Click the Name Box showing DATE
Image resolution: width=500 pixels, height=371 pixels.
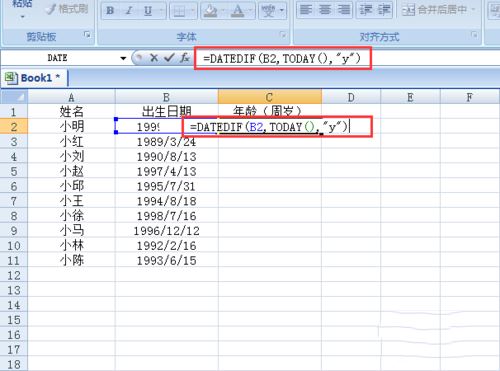(57, 58)
